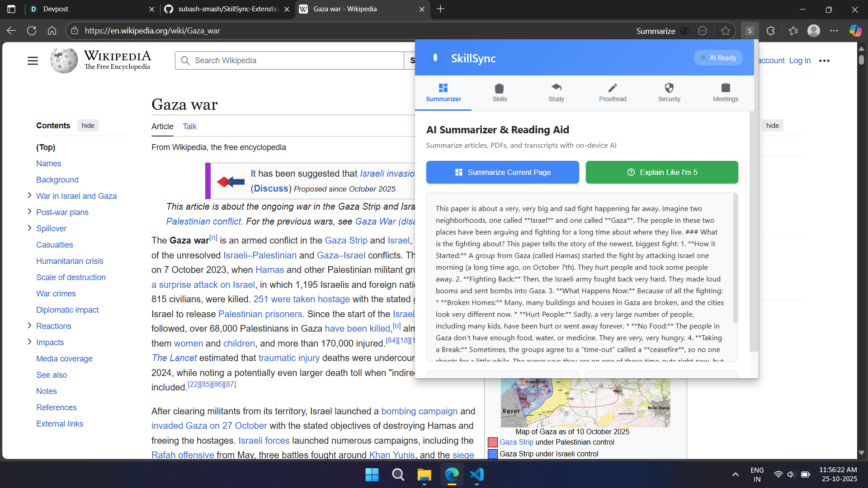This screenshot has width=868, height=488.
Task: Switch to the Talk tab
Action: coord(189,127)
